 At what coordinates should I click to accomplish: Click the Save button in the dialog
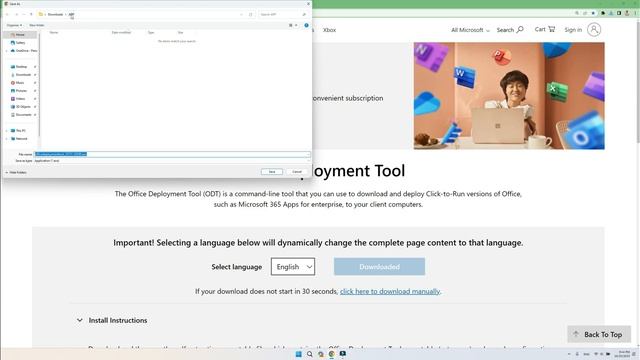click(272, 172)
